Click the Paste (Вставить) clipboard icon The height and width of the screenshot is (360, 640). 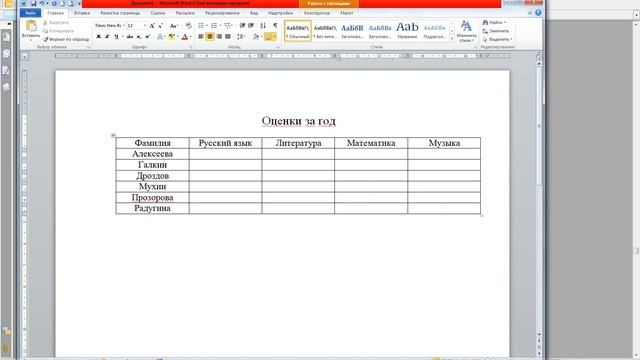coord(31,26)
